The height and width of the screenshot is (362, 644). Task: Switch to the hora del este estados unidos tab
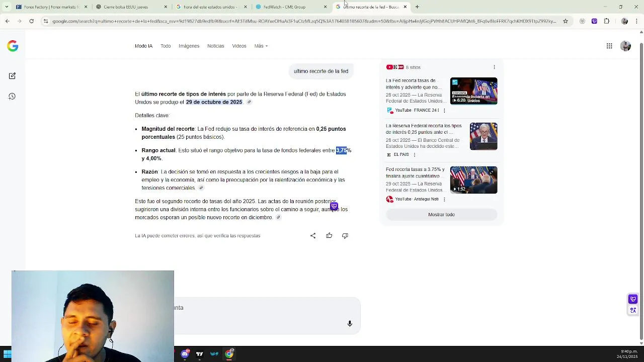[x=210, y=7]
